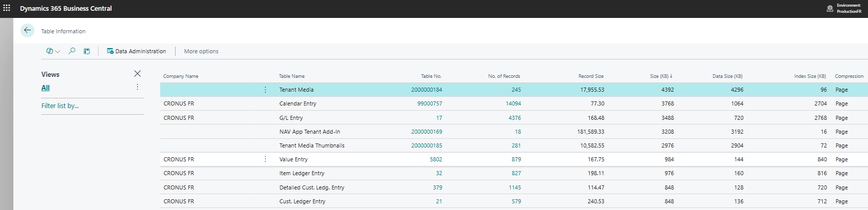Click the Table Information page title
This screenshot has height=210, width=868.
(x=63, y=31)
